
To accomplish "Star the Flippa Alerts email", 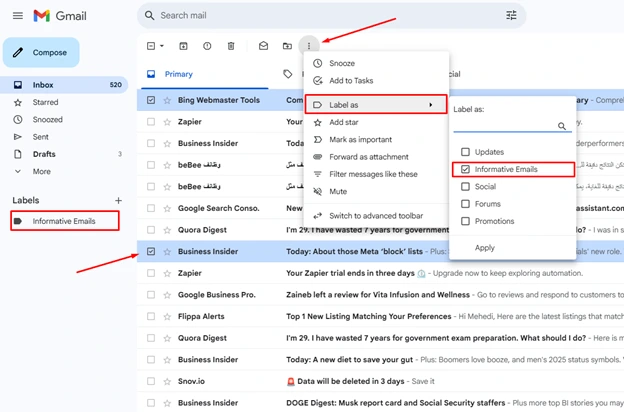I will [167, 317].
